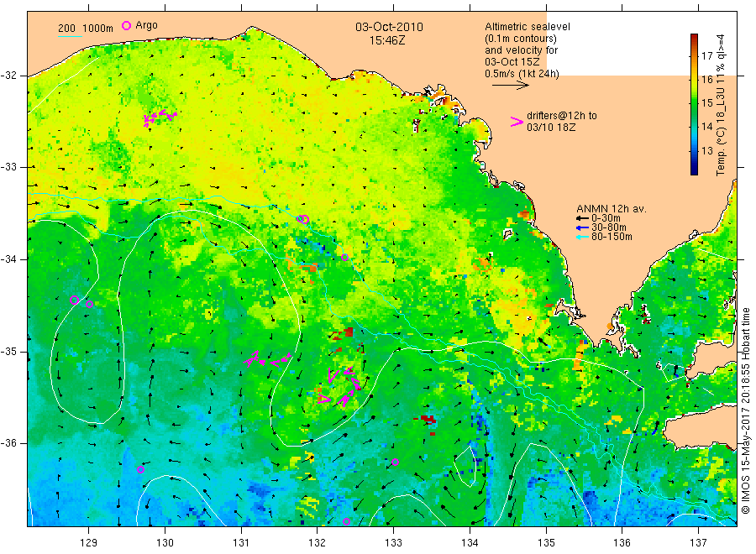Click the 'and velocity for' text
This screenshot has height=554, width=756.
pos(521,50)
